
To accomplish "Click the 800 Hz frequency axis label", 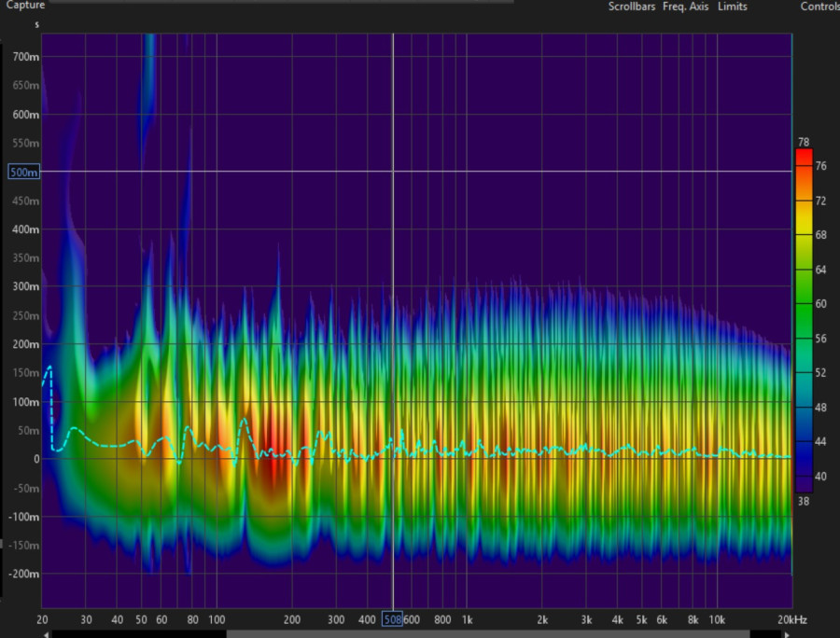I will (x=442, y=619).
